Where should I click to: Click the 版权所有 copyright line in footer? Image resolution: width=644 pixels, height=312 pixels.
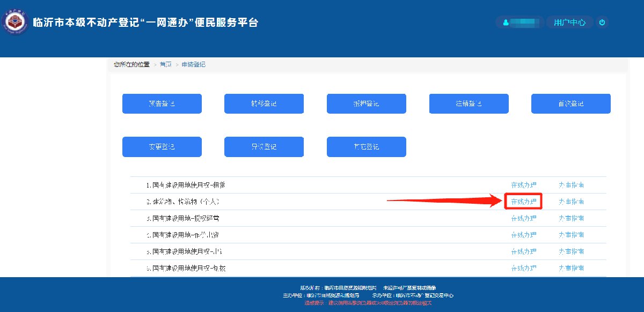click(368, 288)
